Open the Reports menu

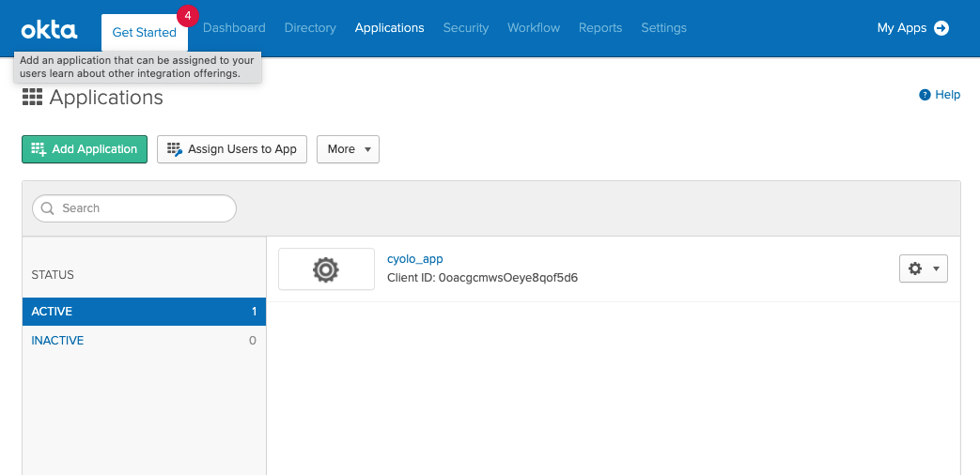click(600, 28)
